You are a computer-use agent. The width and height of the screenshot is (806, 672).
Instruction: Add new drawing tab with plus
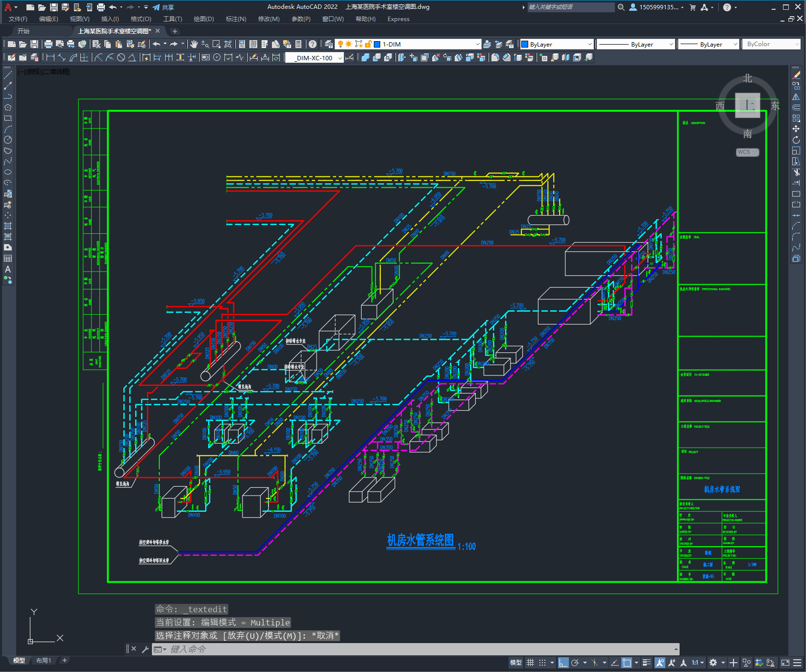point(174,31)
